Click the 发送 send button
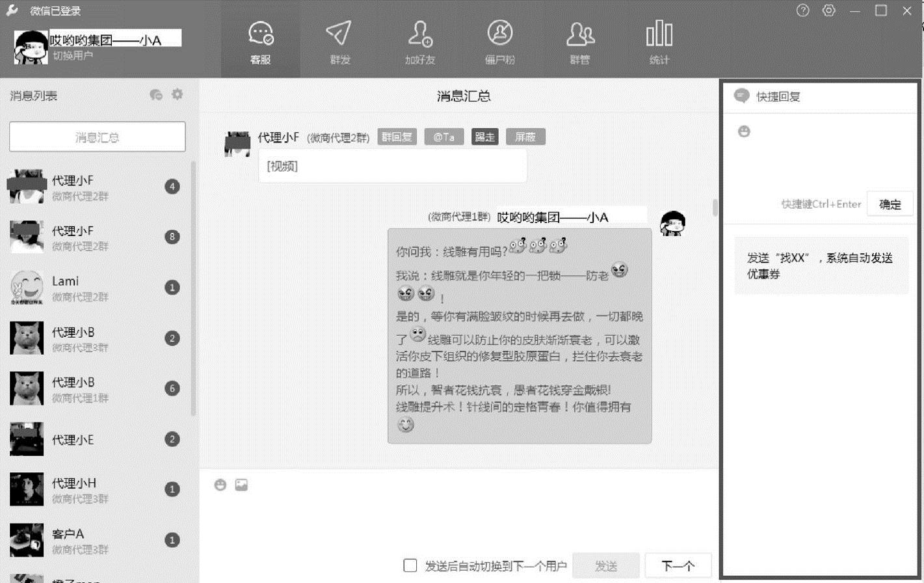Image resolution: width=924 pixels, height=583 pixels. 606,566
